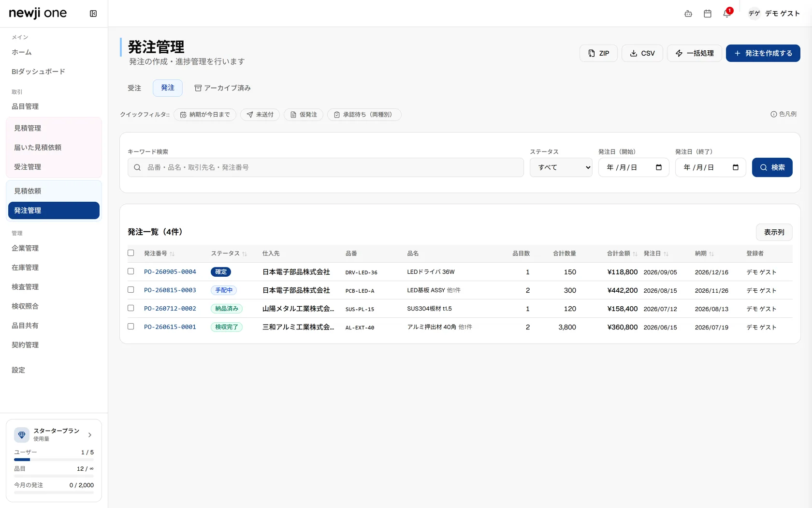
Task: Apply the 仮発注 quick filter
Action: coord(304,115)
